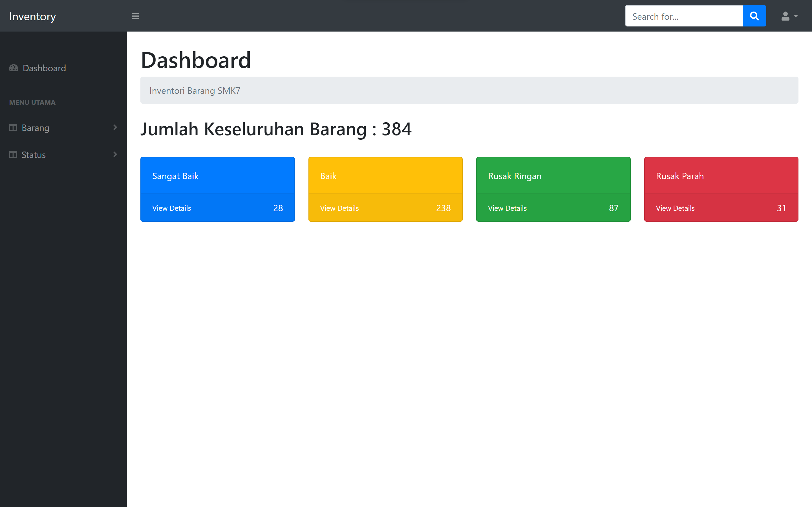This screenshot has width=812, height=507.
Task: Toggle the sidebar with hamburger icon
Action: 135,16
